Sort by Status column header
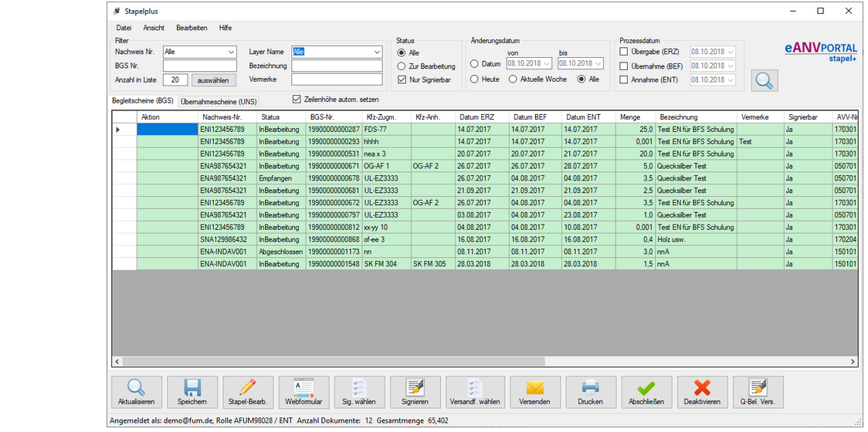Screen dimensions: 868x432 tap(281, 117)
